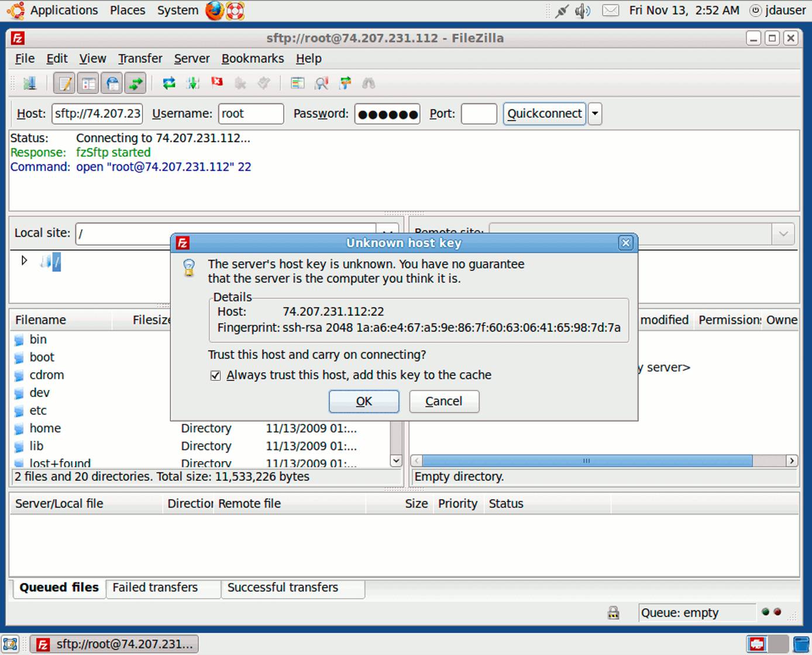Expand the root directory in local tree
The image size is (812, 655).
click(x=25, y=260)
